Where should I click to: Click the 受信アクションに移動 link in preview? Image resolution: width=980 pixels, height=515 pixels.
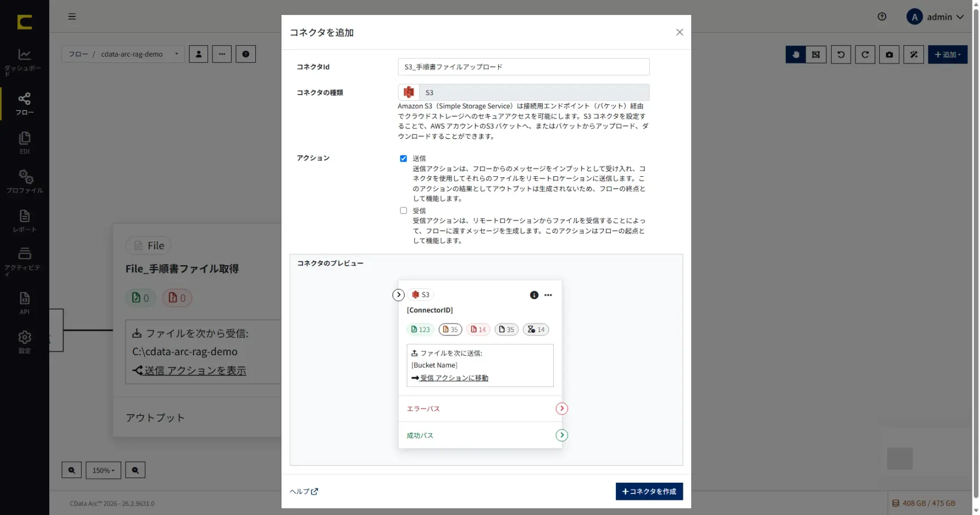(x=450, y=378)
